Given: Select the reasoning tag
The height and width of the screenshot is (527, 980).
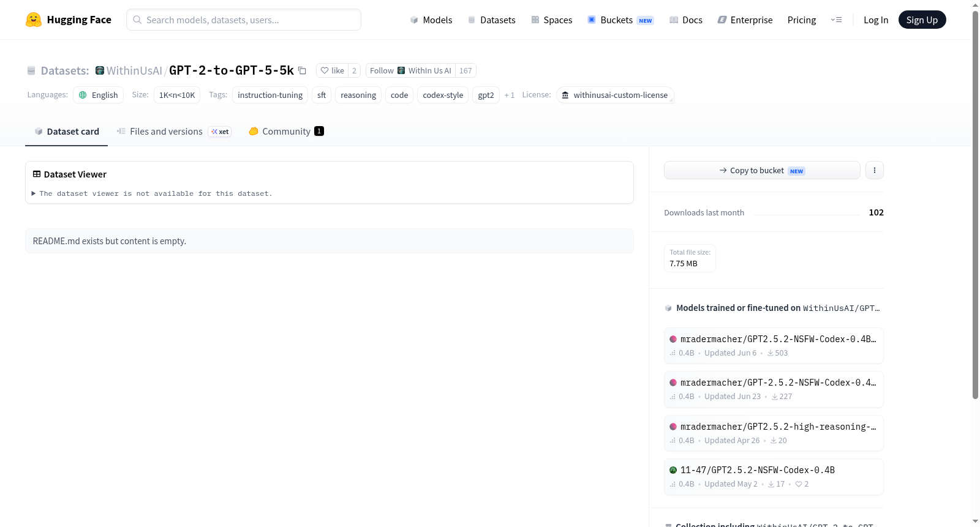Looking at the screenshot, I should [358, 95].
